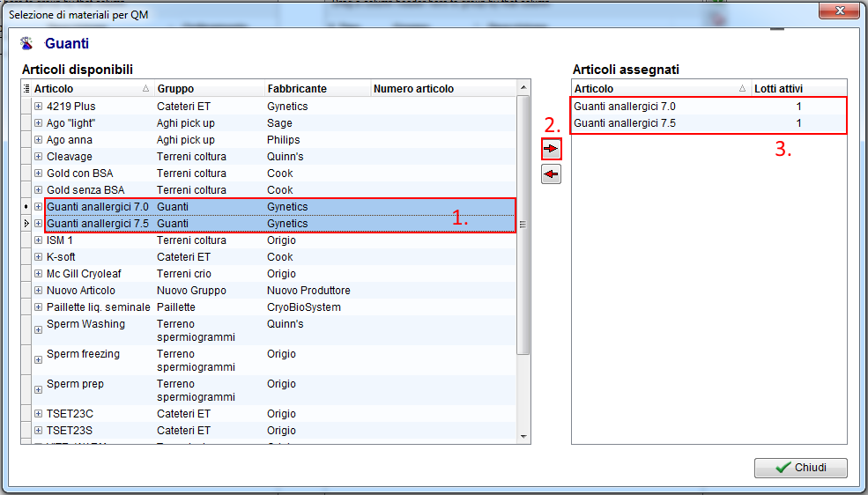Expand Guanti anallergici 7.5 available row

pyautogui.click(x=38, y=224)
